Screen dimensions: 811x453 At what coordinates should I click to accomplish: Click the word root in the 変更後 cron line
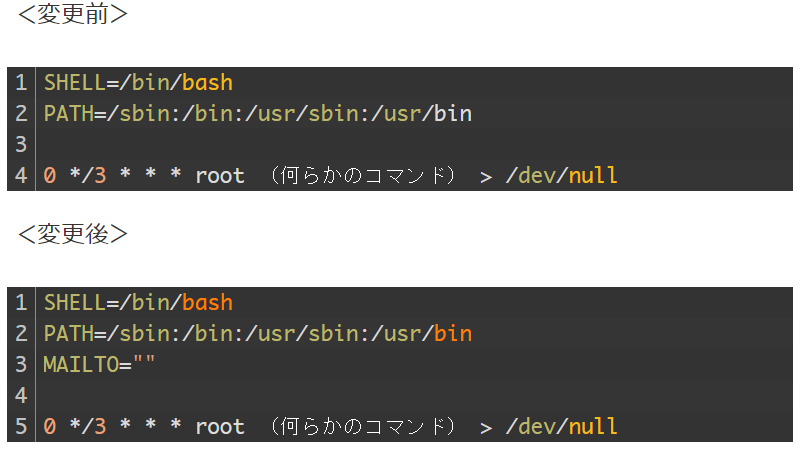coord(219,427)
